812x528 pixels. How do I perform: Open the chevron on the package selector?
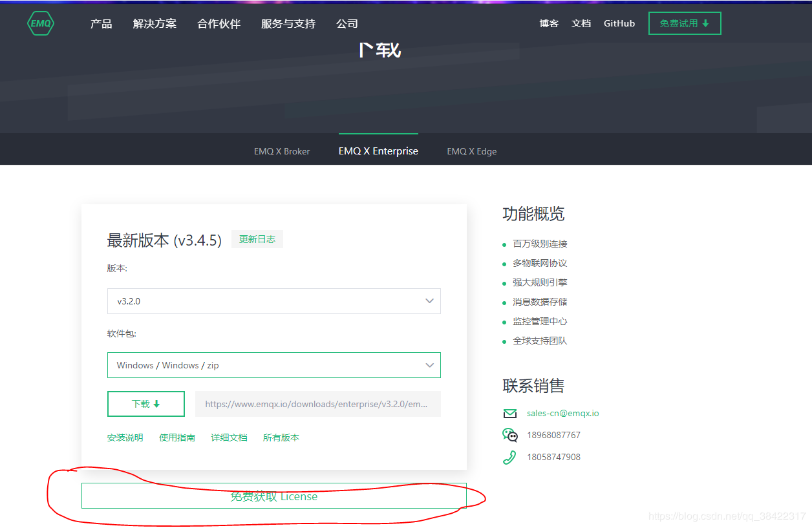pos(429,365)
